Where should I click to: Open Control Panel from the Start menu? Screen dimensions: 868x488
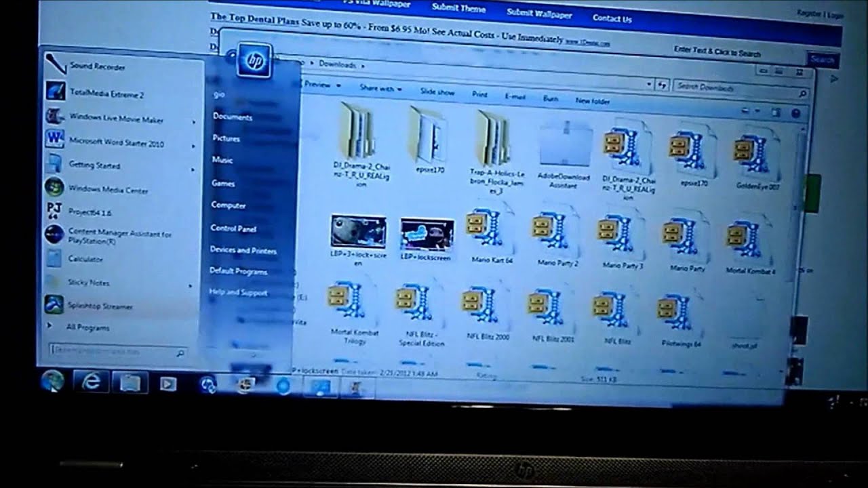[x=233, y=228]
